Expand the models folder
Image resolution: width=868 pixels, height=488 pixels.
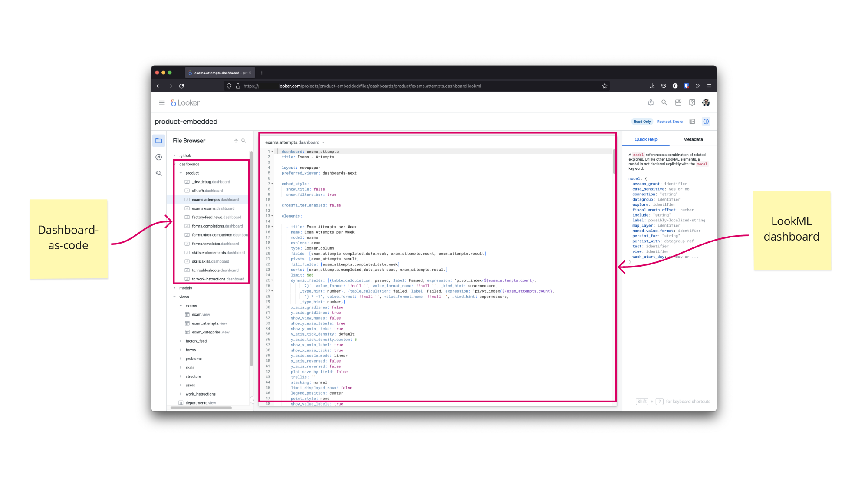click(x=174, y=288)
